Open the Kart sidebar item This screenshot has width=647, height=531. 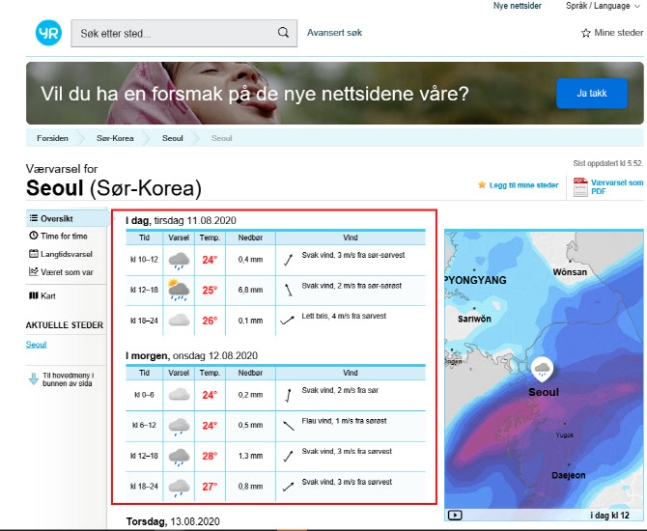[42, 296]
